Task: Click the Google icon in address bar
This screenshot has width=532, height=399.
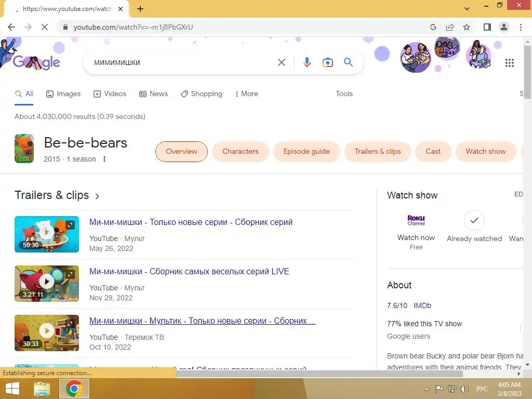Action: click(x=433, y=27)
